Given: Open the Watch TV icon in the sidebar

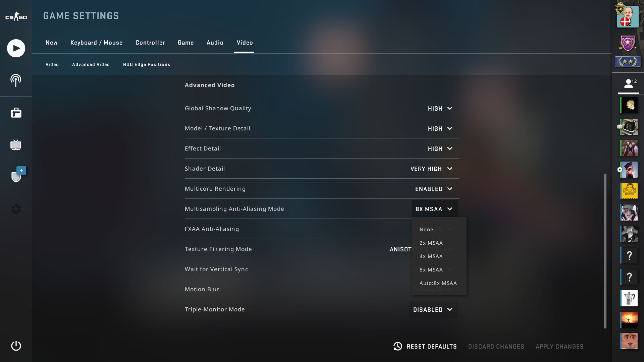Looking at the screenshot, I should 16,145.
